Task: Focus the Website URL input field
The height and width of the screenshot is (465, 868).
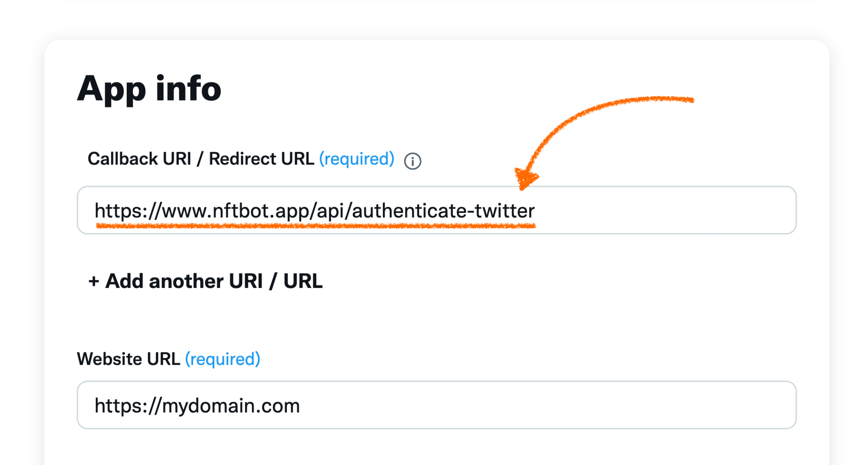Action: pos(437,405)
